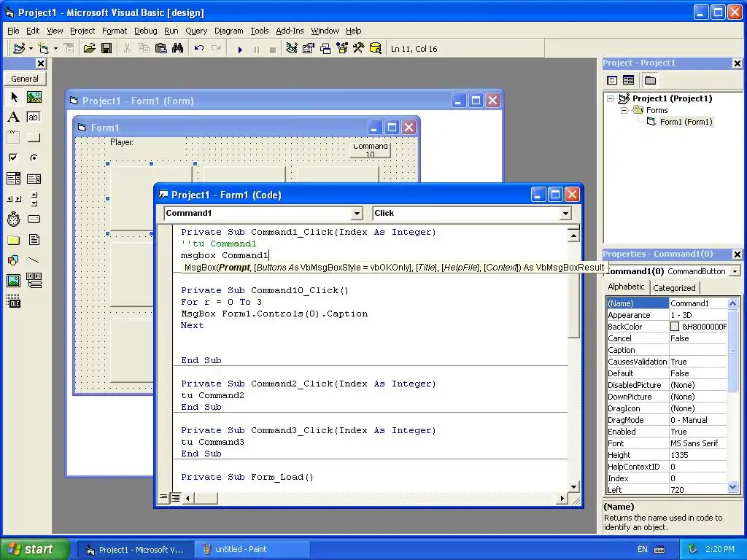This screenshot has height=560, width=747.
Task: Open the Format menu
Action: tap(115, 31)
